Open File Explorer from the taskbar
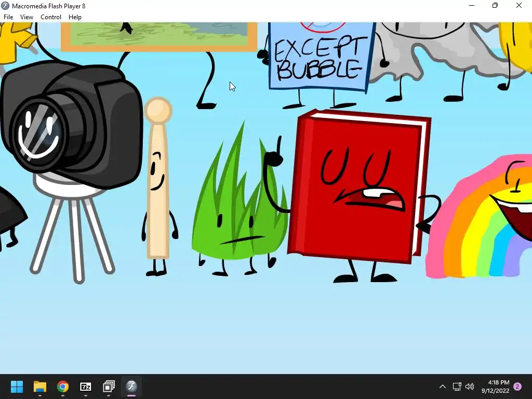Viewport: 532px width, 399px height. pyautogui.click(x=39, y=387)
